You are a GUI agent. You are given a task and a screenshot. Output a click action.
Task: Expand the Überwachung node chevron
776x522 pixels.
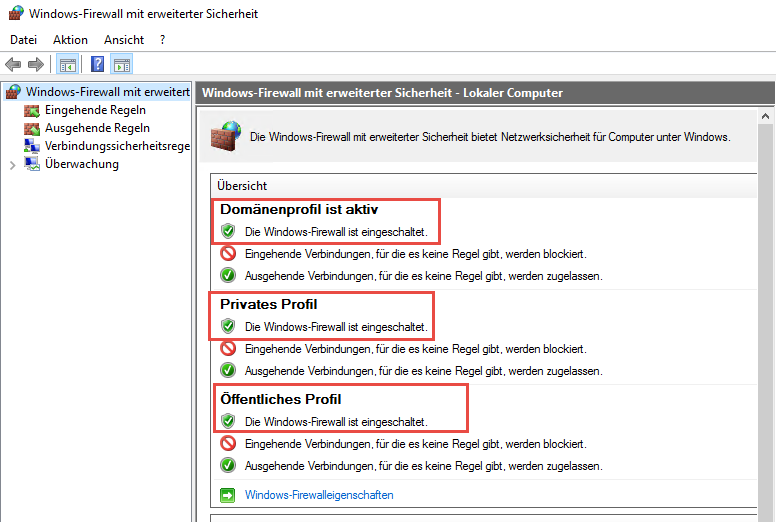(x=12, y=165)
